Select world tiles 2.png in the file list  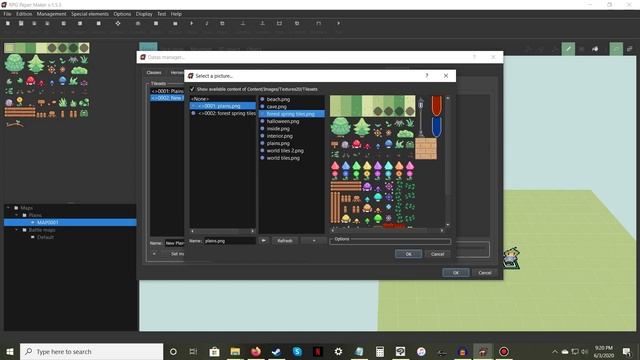point(285,151)
